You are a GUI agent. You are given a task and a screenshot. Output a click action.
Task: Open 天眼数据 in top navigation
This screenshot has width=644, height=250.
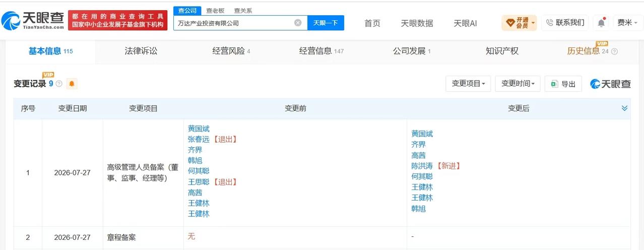click(x=417, y=23)
